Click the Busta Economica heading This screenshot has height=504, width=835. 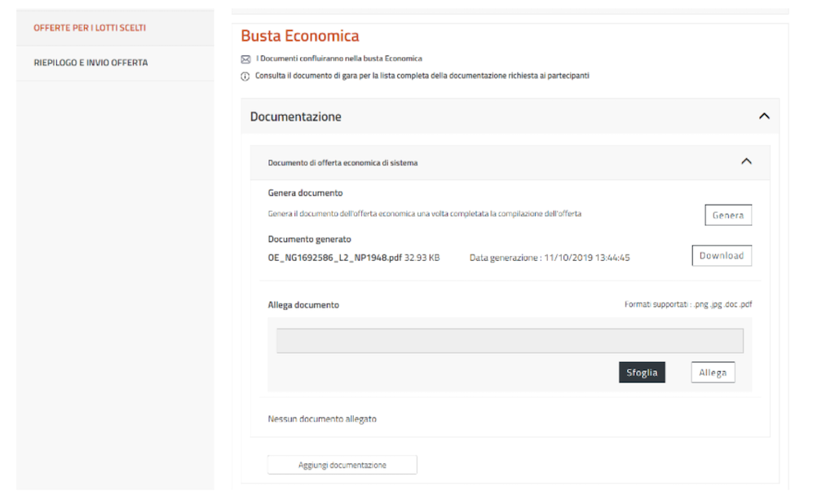tap(299, 37)
